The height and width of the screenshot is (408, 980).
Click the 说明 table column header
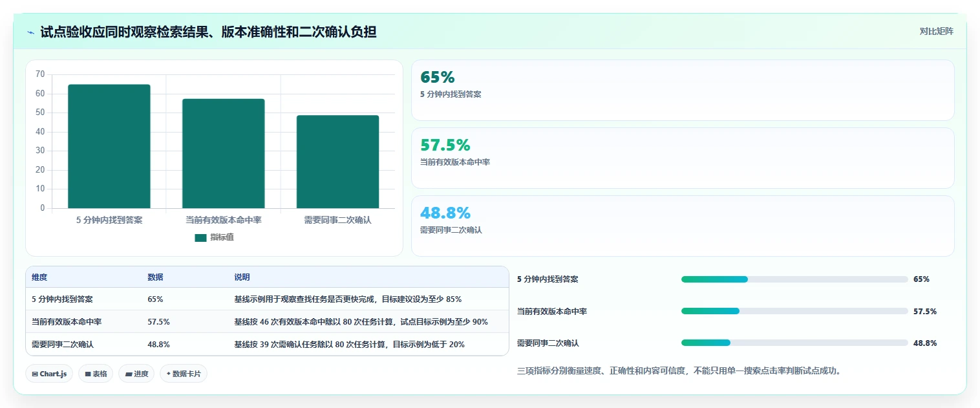coord(242,277)
